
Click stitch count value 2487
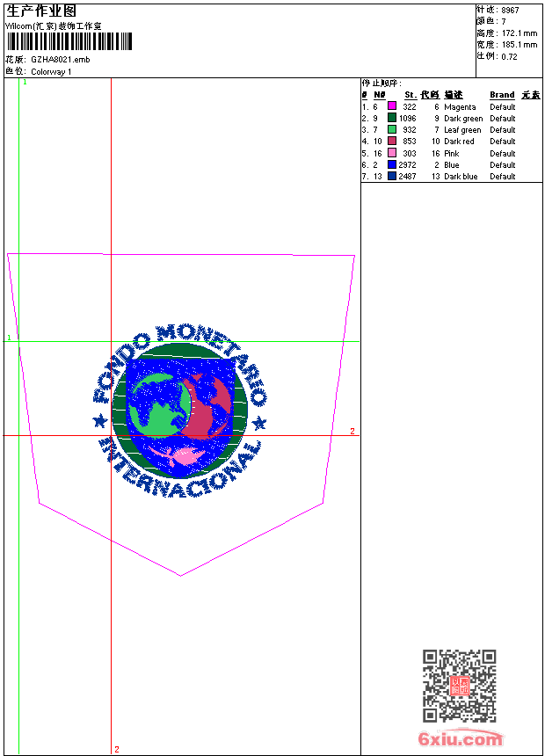point(407,177)
